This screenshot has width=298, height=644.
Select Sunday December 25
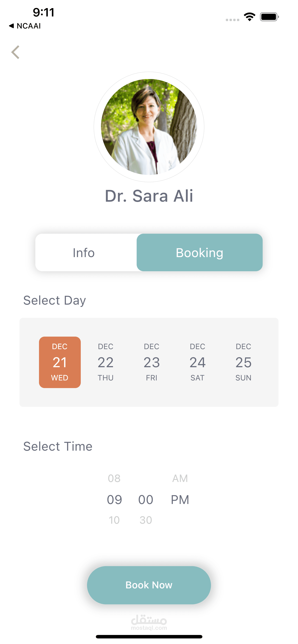click(x=243, y=362)
